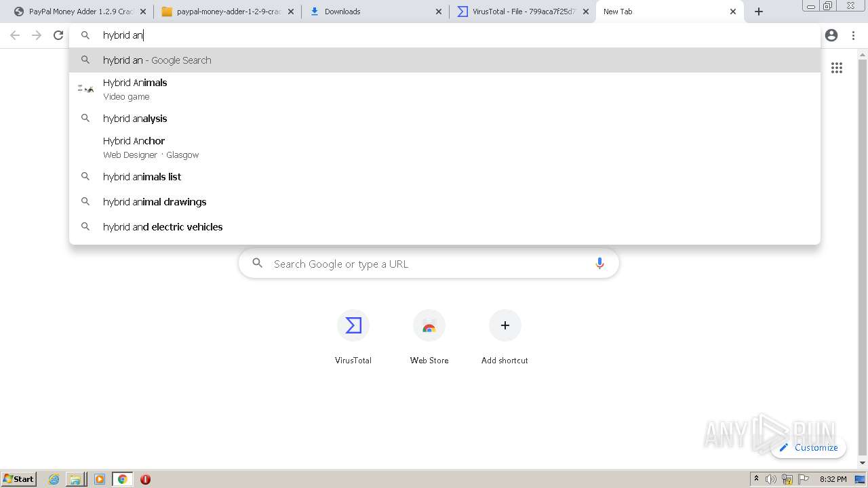Open Windows Explorer folder taskbar icon

[75, 479]
